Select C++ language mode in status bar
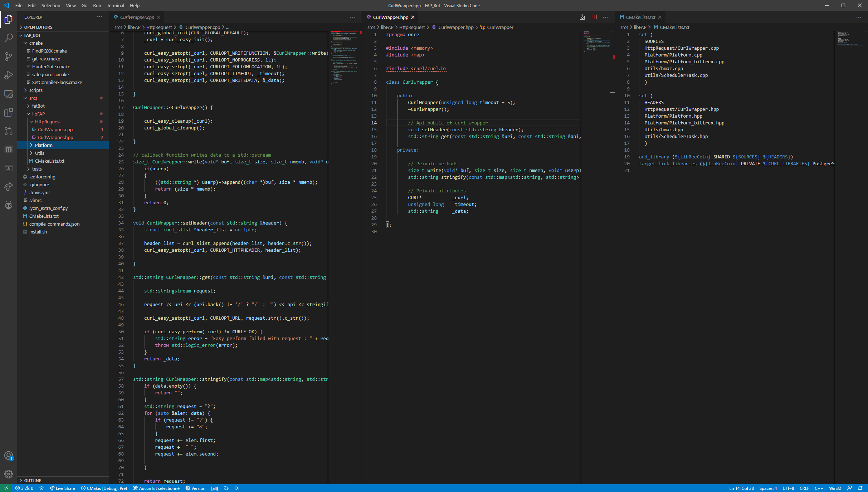 819,488
